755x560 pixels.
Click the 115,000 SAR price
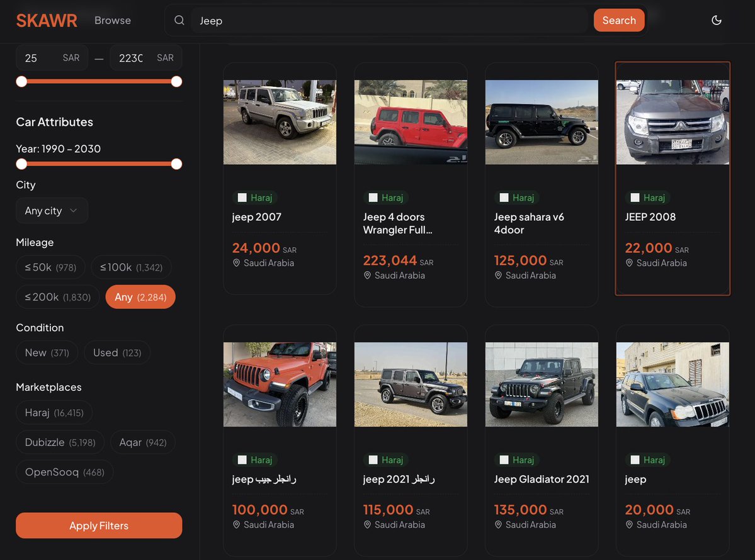coord(396,510)
